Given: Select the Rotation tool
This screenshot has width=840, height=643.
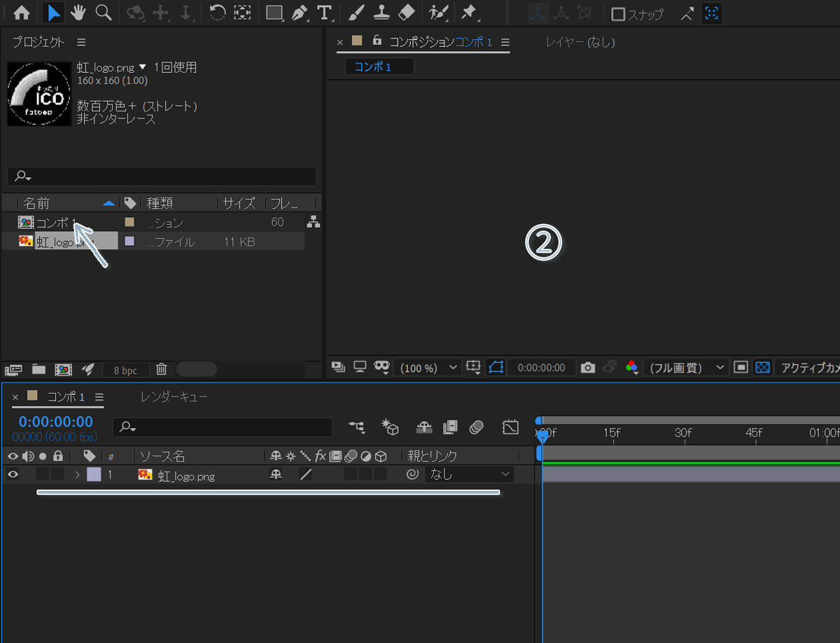Looking at the screenshot, I should point(217,13).
